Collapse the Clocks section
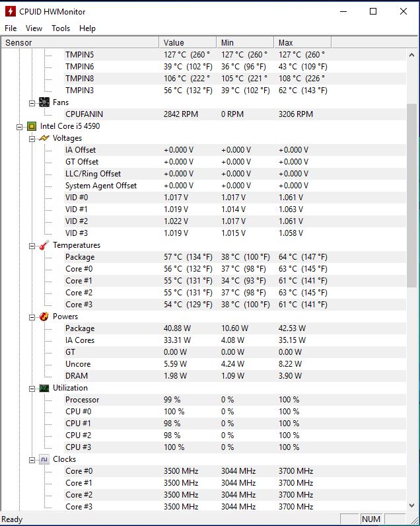The width and height of the screenshot is (420, 526). coord(32,460)
